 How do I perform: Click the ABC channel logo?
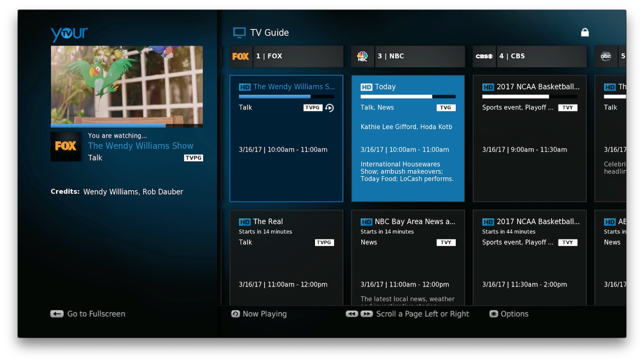tap(606, 56)
